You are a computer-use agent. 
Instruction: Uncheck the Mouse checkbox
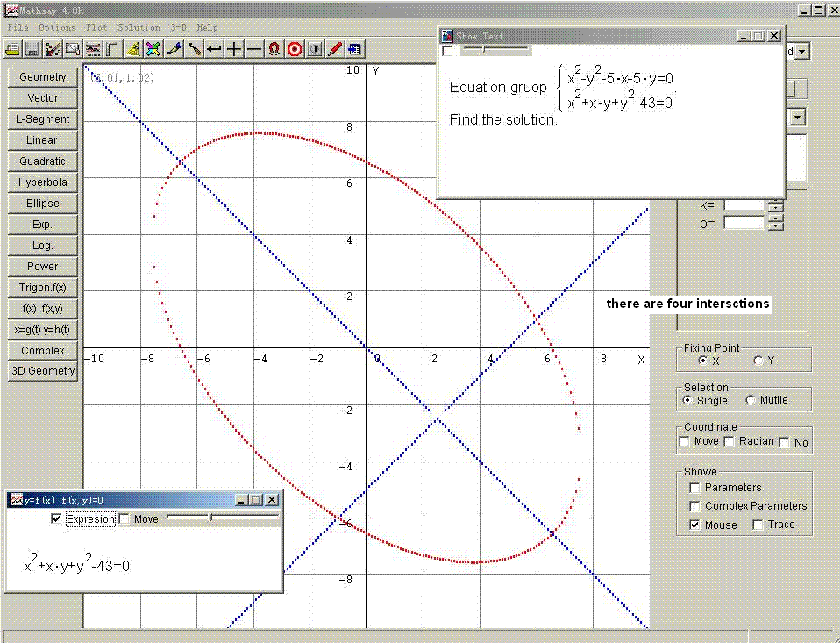[694, 525]
